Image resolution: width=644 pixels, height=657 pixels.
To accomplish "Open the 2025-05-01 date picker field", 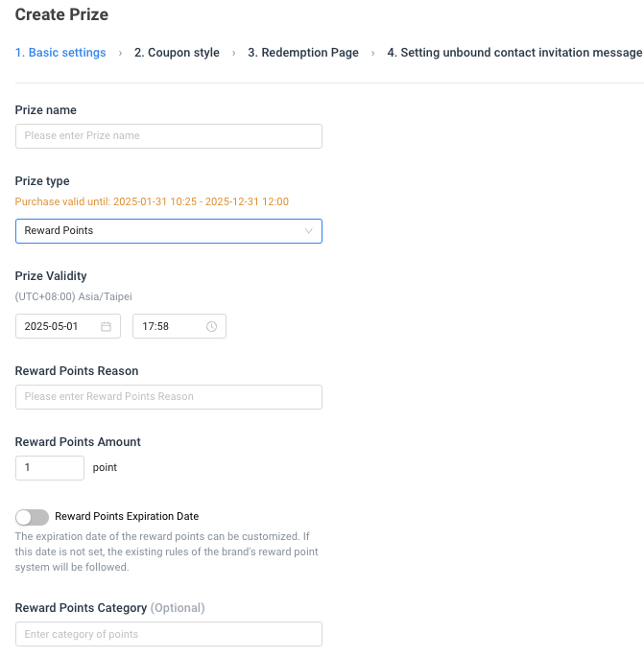I will point(68,326).
